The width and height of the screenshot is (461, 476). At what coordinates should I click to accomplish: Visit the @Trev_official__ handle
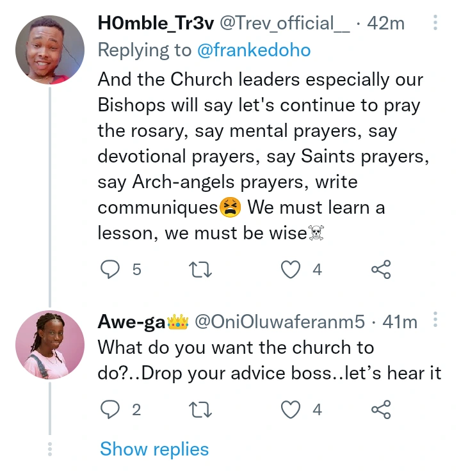point(285,24)
